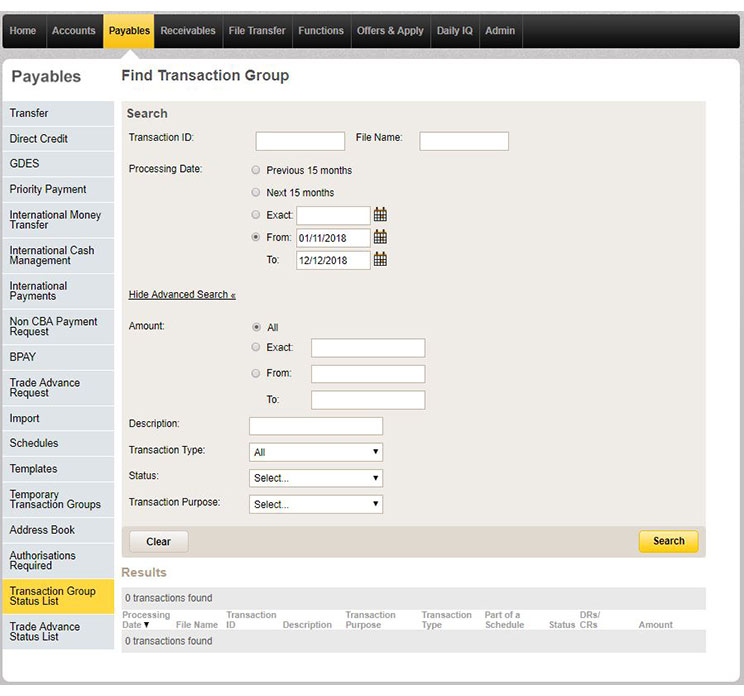Open the Status dropdown

point(316,478)
